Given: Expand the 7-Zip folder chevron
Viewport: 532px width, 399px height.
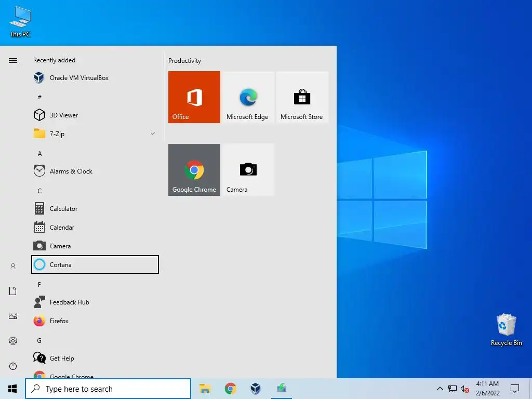Looking at the screenshot, I should (153, 134).
